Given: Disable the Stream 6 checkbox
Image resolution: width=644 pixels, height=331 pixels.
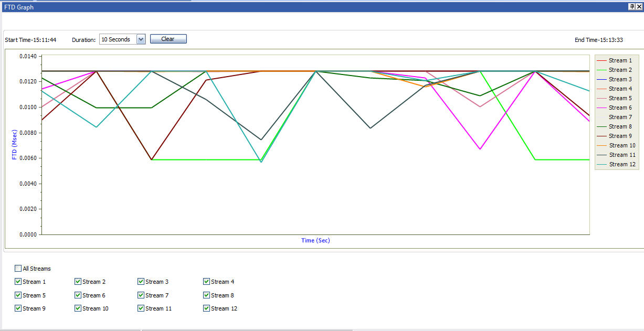Looking at the screenshot, I should pos(78,295).
